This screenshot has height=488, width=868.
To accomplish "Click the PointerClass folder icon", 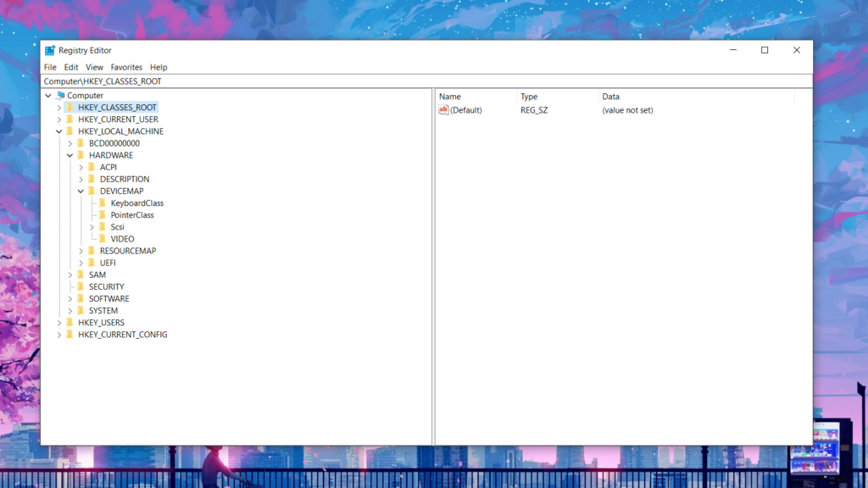I will (103, 214).
